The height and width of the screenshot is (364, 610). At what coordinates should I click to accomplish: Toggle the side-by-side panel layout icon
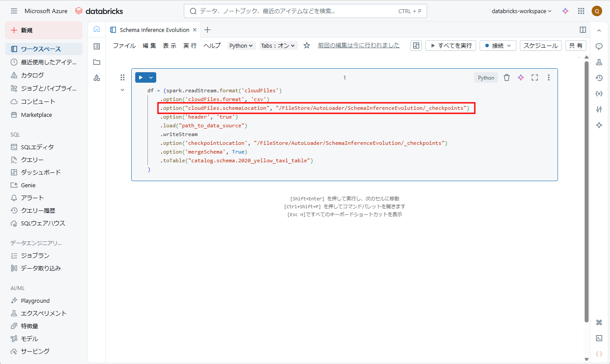(x=582, y=30)
